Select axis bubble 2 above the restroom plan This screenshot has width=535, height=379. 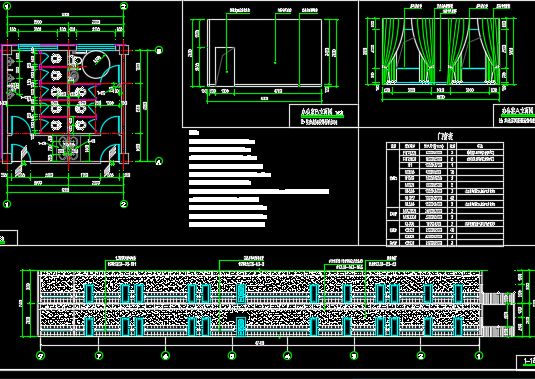124,6
